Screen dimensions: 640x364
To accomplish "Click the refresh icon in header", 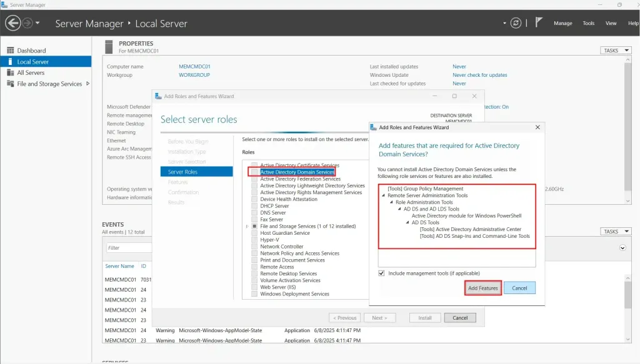I will tap(516, 23).
